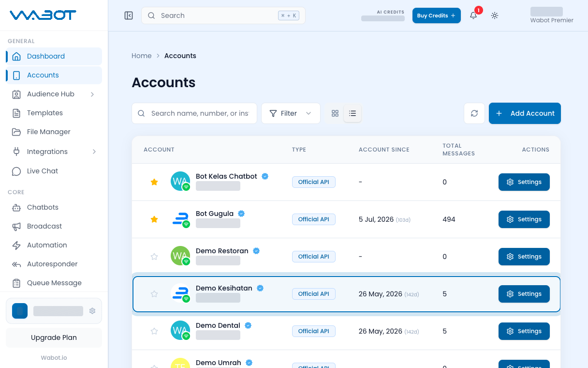Screen dimensions: 588x368
Task: Expand Audience Hub submenu
Action: (54, 94)
